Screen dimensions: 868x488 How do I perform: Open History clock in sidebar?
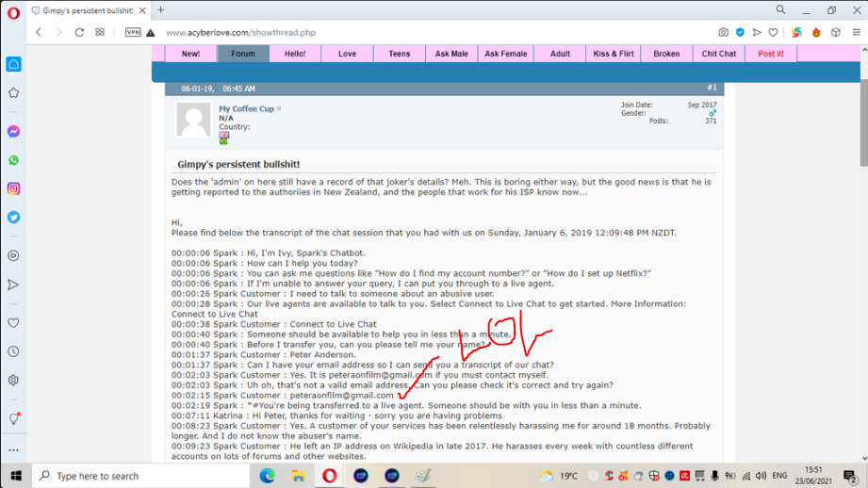tap(14, 352)
